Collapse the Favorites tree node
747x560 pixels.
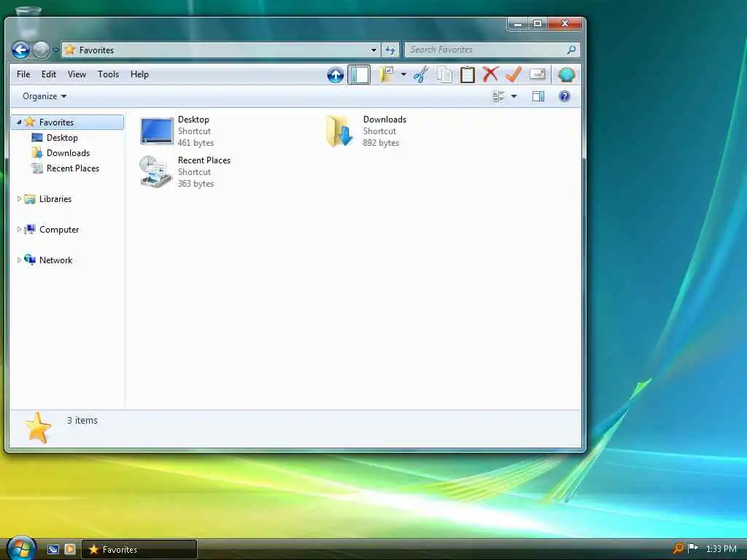click(x=19, y=122)
